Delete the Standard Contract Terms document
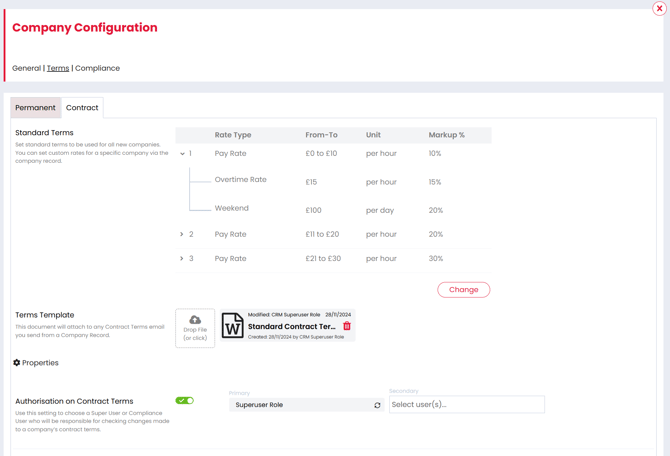This screenshot has height=456, width=670. pos(347,326)
